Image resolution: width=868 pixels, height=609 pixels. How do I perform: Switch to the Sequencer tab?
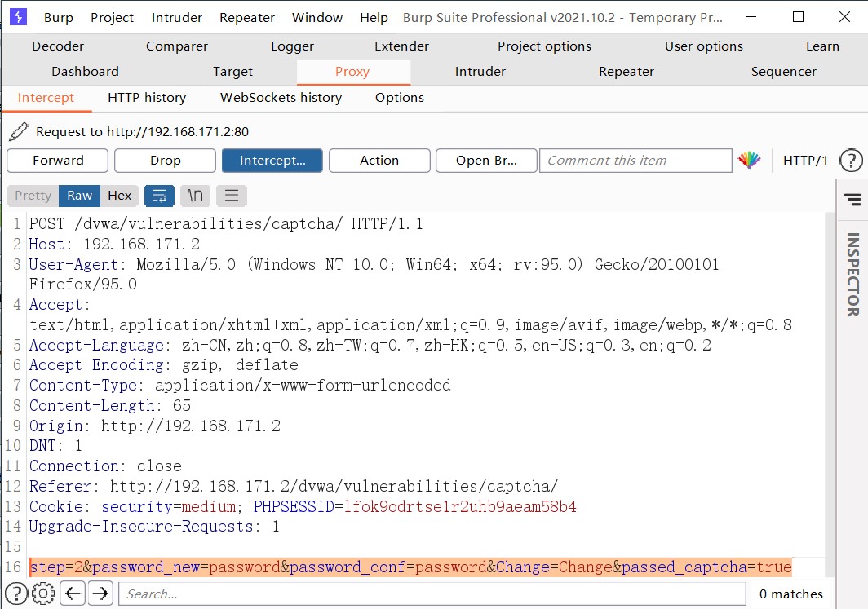783,72
